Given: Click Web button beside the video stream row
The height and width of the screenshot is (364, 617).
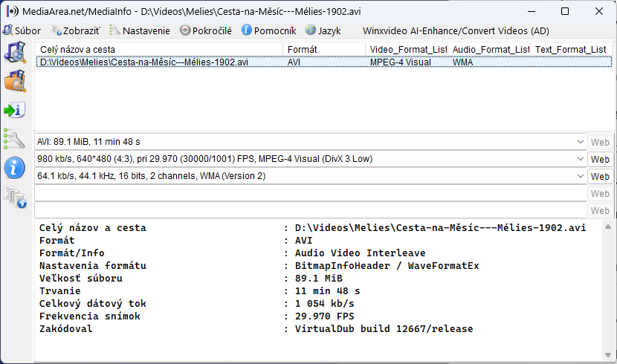Looking at the screenshot, I should 600,160.
